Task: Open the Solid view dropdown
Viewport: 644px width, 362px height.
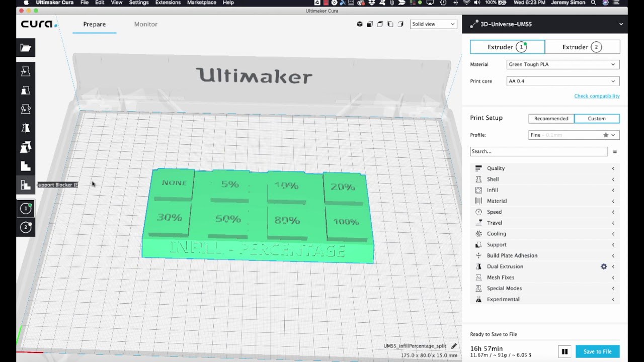Action: click(433, 24)
